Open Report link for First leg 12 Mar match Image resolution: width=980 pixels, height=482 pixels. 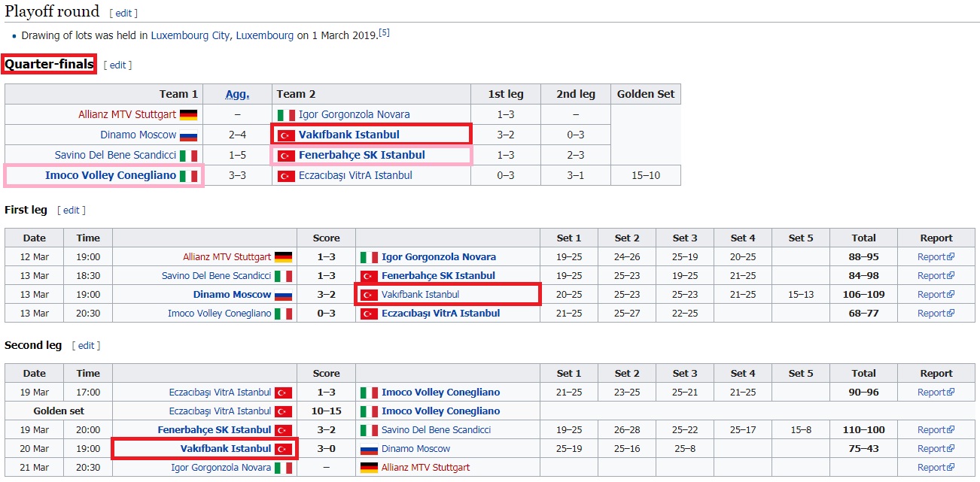(936, 257)
